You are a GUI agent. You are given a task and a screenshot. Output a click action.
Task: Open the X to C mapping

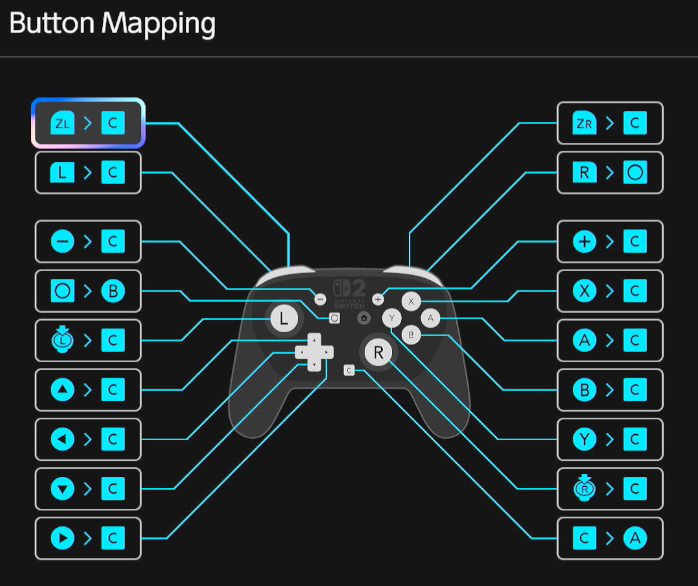tap(610, 291)
